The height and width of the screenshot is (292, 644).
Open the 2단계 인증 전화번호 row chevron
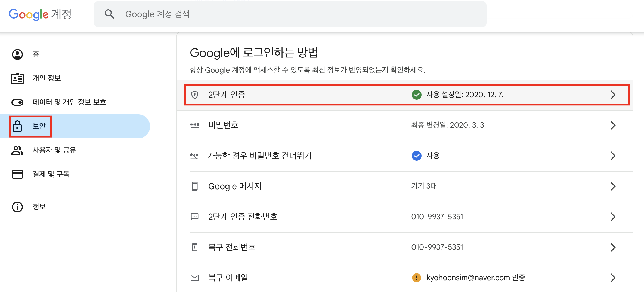613,217
